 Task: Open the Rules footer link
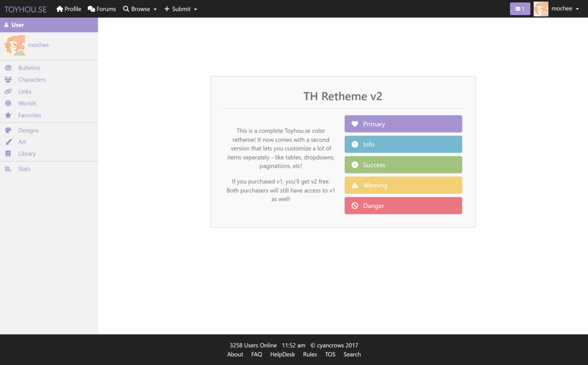click(310, 354)
